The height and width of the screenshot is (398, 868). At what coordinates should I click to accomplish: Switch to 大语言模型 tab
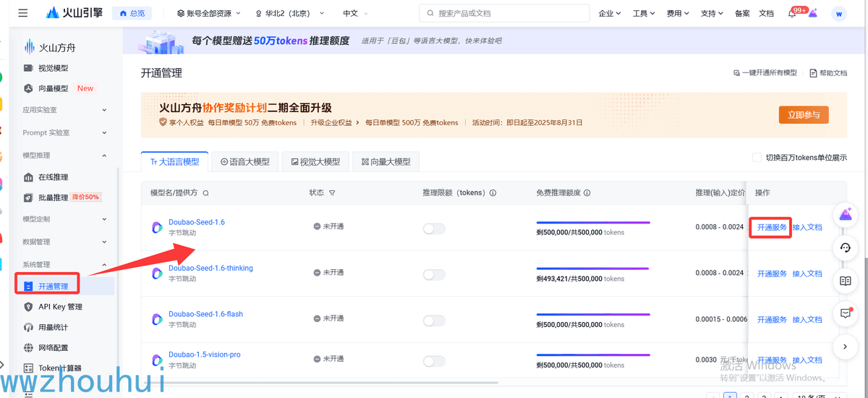(174, 161)
